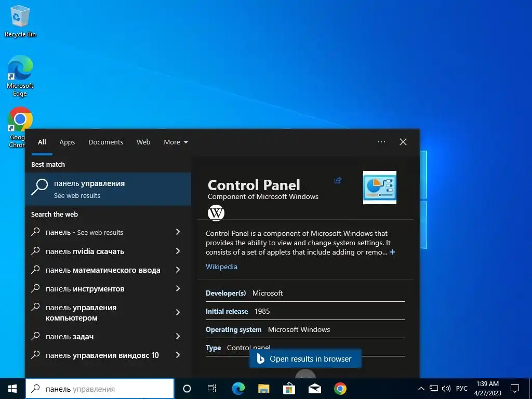Click the Wikipedia W logo icon
The width and height of the screenshot is (532, 399).
(x=216, y=213)
